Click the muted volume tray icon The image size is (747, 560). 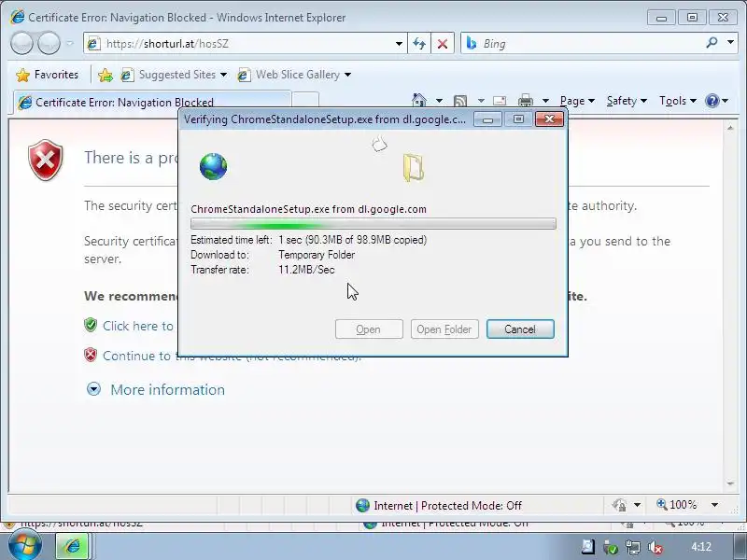point(655,547)
